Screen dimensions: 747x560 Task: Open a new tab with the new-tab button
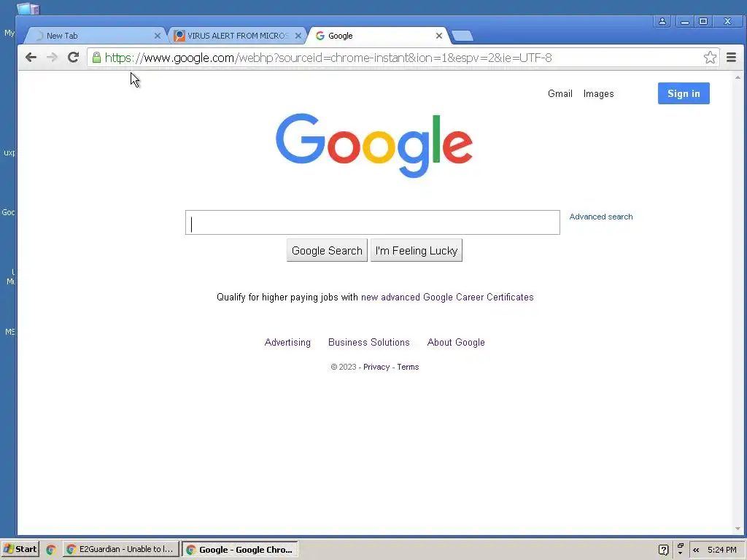tap(462, 36)
